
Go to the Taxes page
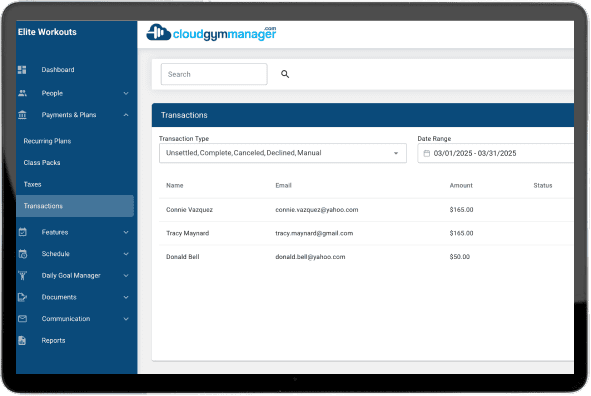32,184
